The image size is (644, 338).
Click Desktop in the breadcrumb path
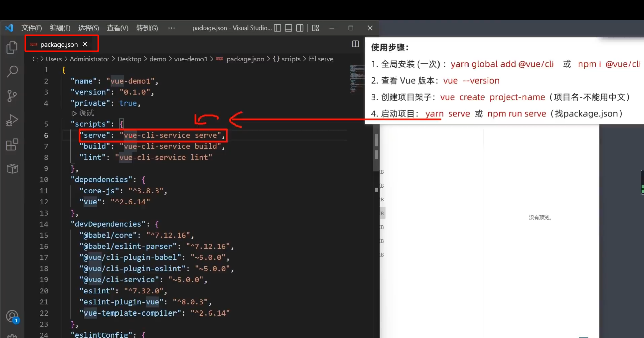pyautogui.click(x=129, y=59)
